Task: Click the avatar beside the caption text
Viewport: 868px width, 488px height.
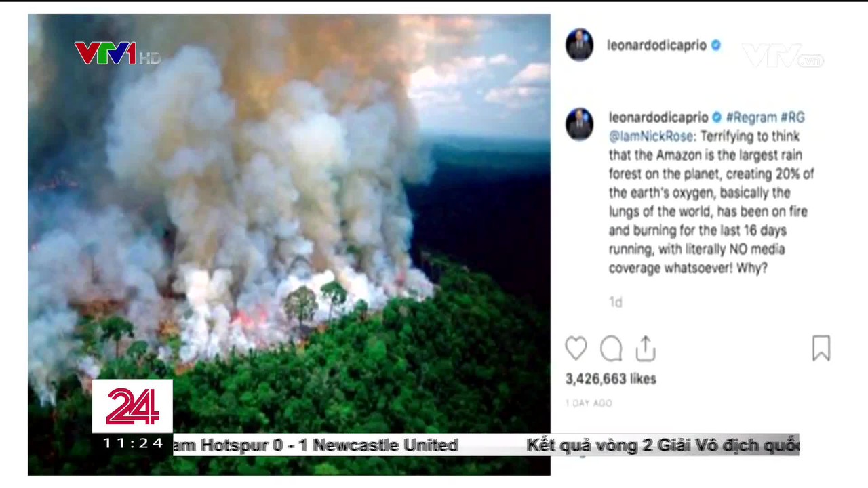Action: pyautogui.click(x=579, y=125)
